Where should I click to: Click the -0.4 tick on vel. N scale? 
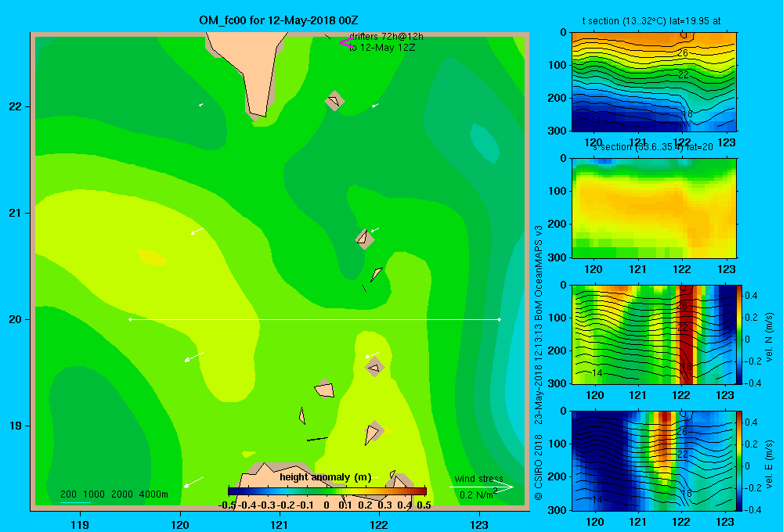[x=752, y=383]
